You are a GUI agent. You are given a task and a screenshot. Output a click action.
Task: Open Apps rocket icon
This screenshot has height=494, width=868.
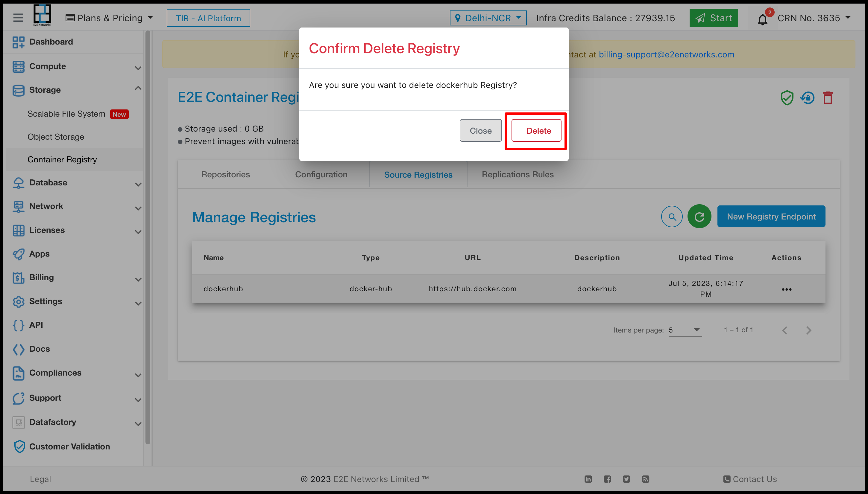point(18,254)
